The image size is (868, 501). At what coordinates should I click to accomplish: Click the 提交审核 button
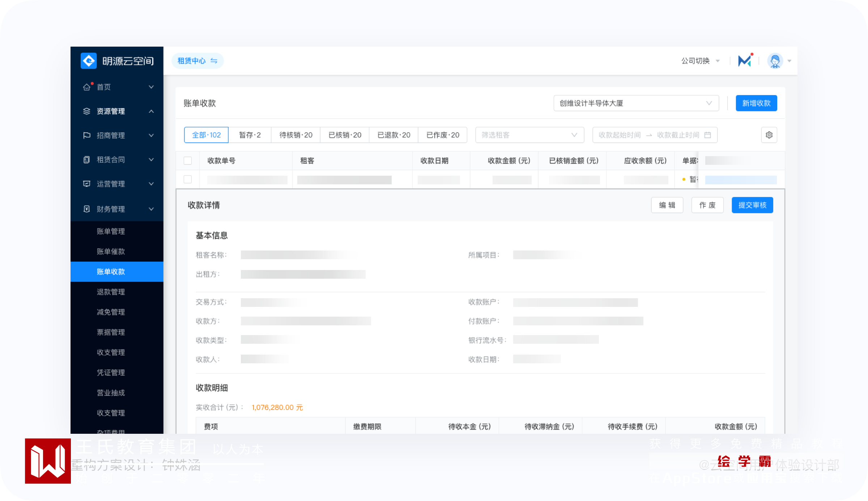pos(752,205)
